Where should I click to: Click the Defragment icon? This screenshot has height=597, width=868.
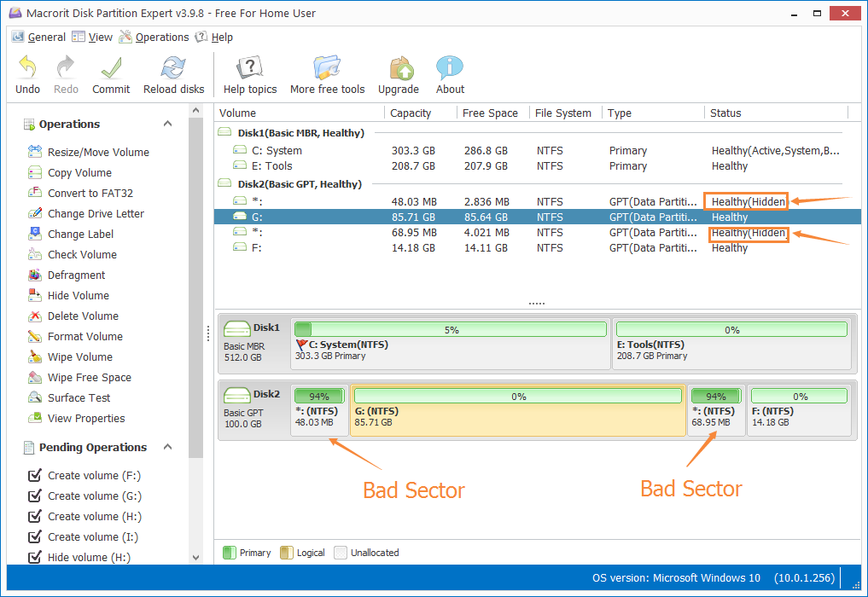pos(35,275)
